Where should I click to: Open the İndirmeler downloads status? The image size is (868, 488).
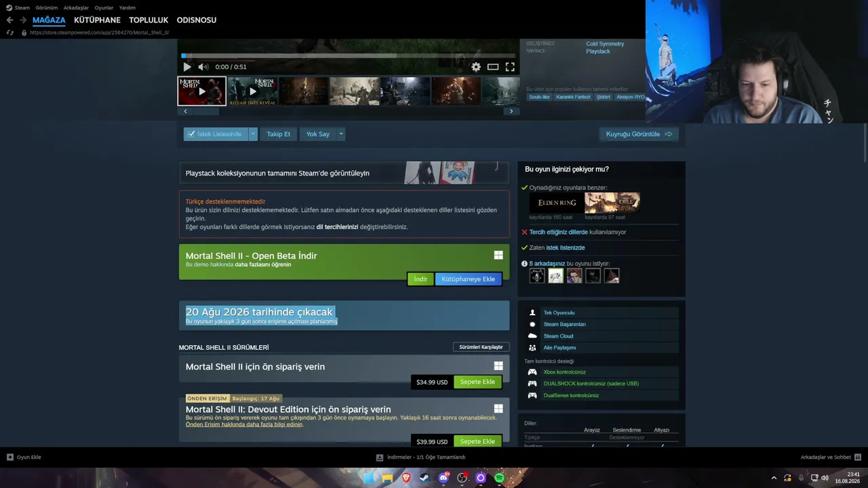pos(420,457)
